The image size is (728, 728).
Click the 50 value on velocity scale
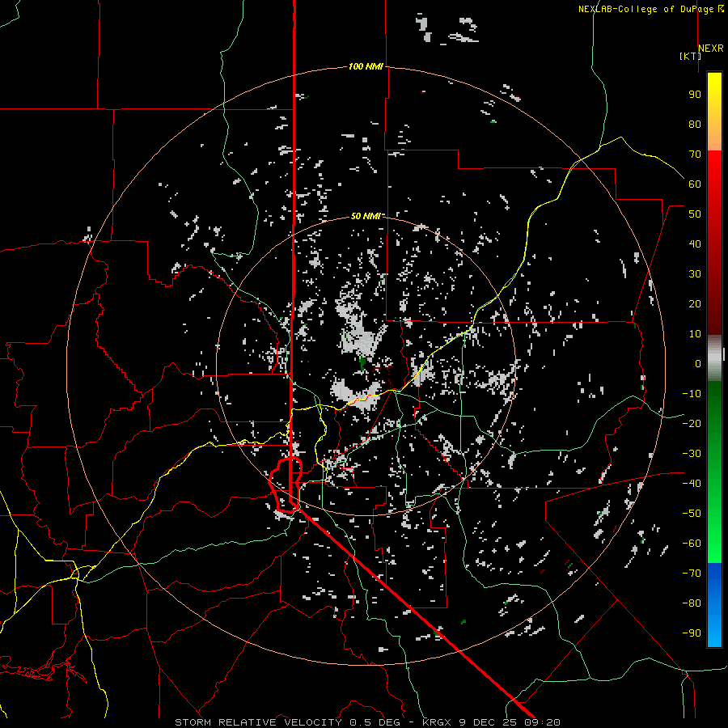coord(695,214)
